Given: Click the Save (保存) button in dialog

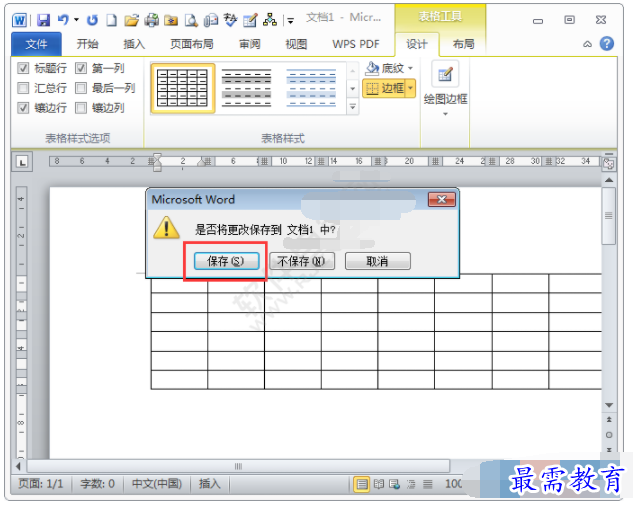Looking at the screenshot, I should point(226,261).
